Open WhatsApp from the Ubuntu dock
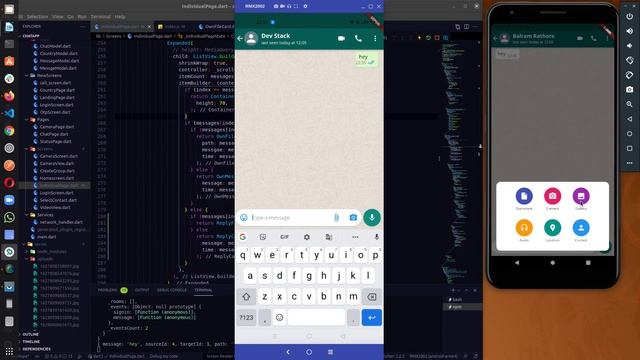640x360 pixels. pyautogui.click(x=9, y=218)
